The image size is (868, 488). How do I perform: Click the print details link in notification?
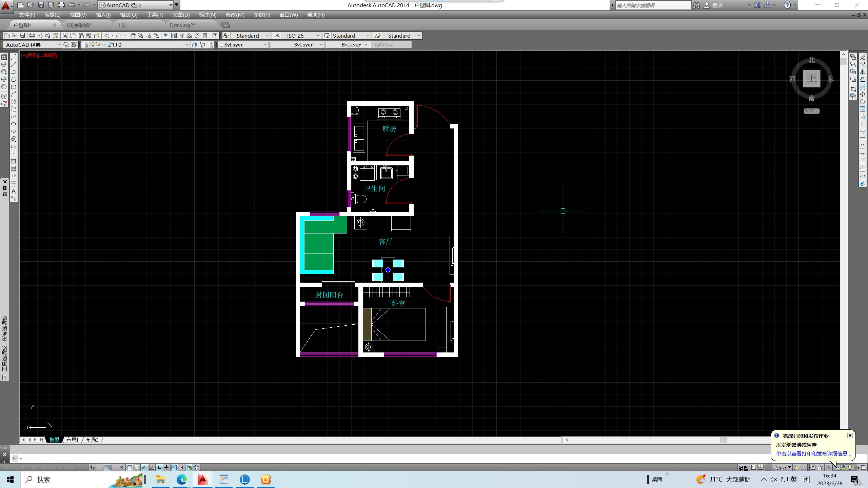813,453
